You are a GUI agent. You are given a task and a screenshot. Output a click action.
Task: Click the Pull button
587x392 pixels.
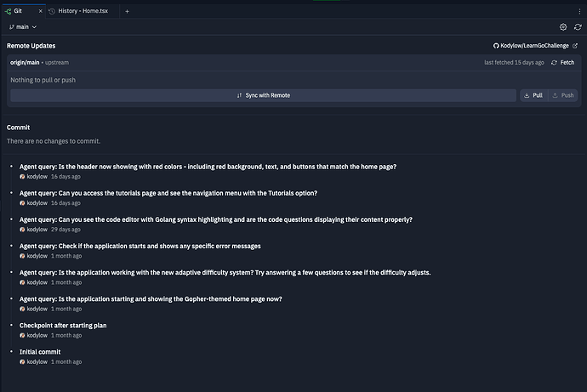click(533, 95)
